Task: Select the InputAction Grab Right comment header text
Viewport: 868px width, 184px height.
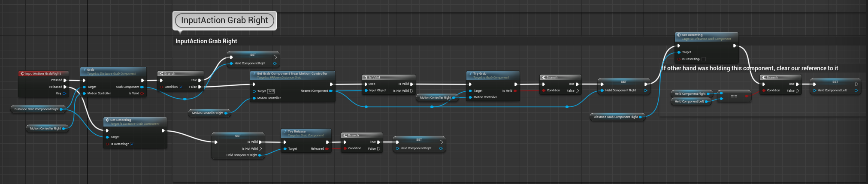Action: tap(206, 41)
